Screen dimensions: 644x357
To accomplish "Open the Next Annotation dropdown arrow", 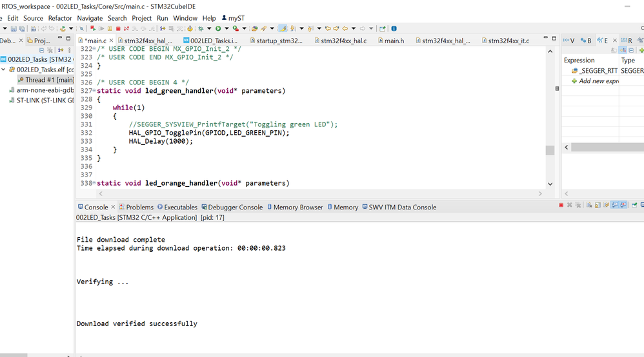I will tap(302, 29).
